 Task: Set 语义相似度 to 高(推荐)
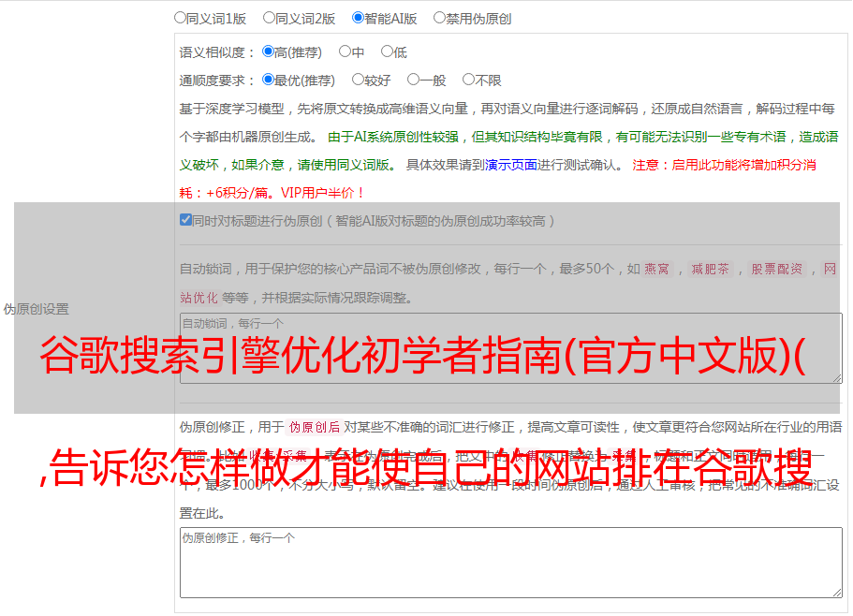(268, 51)
